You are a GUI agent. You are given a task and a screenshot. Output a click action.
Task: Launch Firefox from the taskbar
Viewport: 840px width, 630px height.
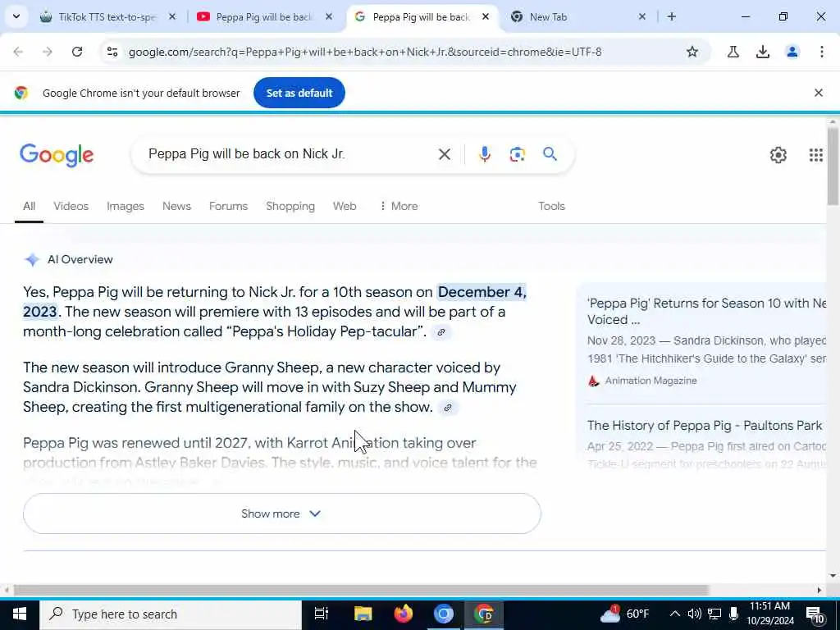coord(404,614)
